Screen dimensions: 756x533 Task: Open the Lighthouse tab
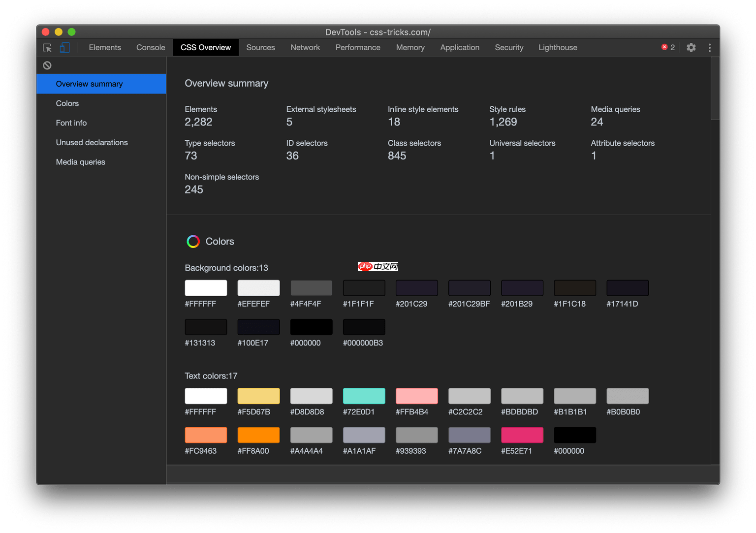tap(558, 48)
